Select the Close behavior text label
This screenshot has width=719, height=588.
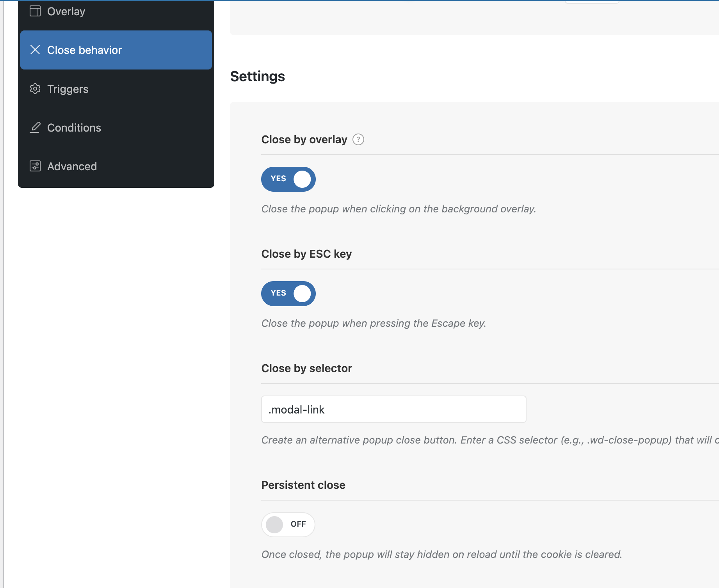(x=84, y=50)
